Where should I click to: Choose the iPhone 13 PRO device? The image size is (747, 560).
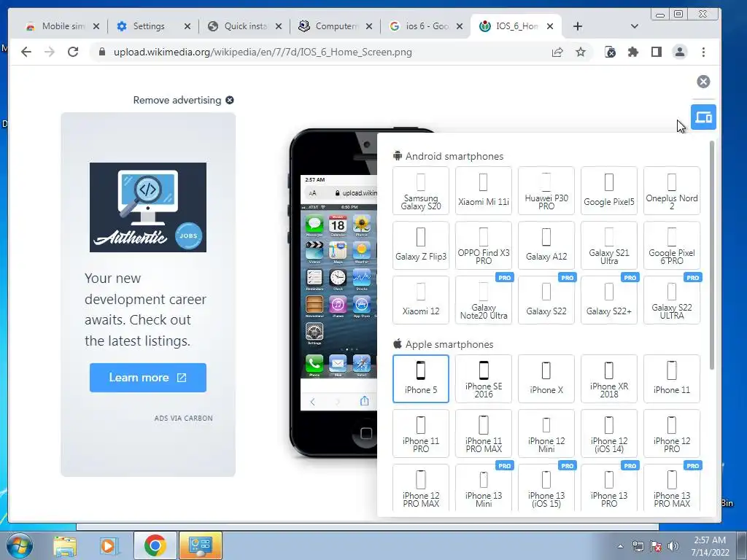coord(609,488)
